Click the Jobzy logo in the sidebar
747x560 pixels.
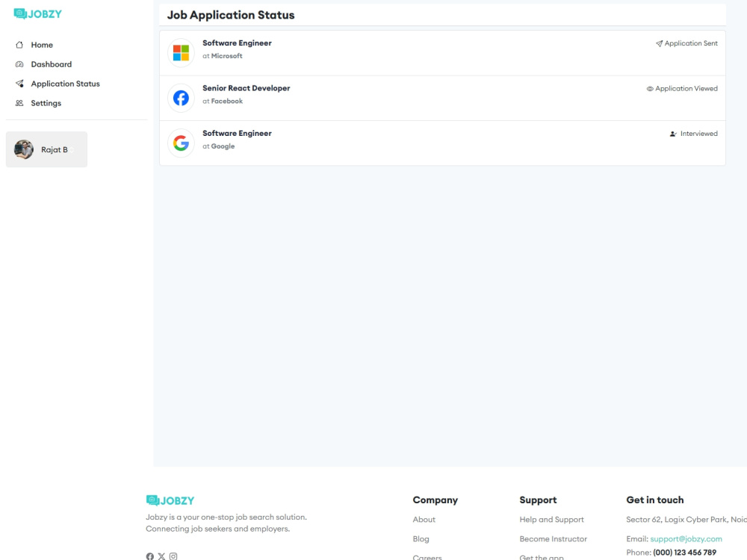[x=37, y=13]
